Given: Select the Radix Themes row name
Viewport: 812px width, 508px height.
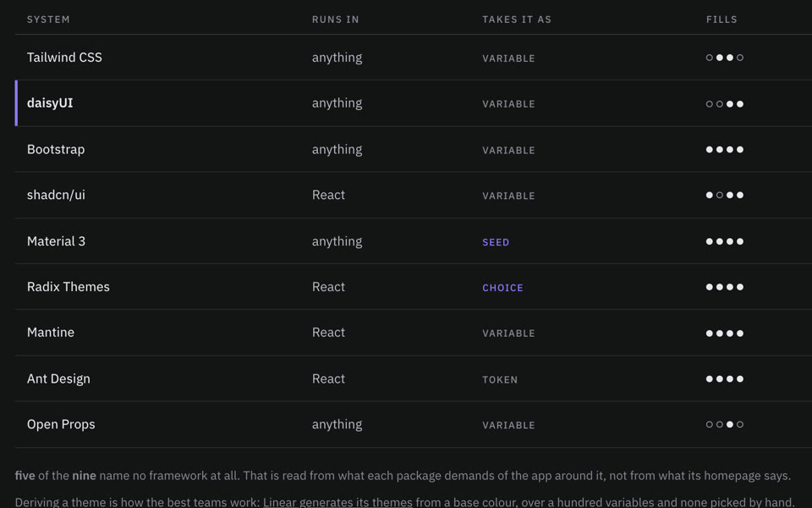Looking at the screenshot, I should tap(69, 287).
